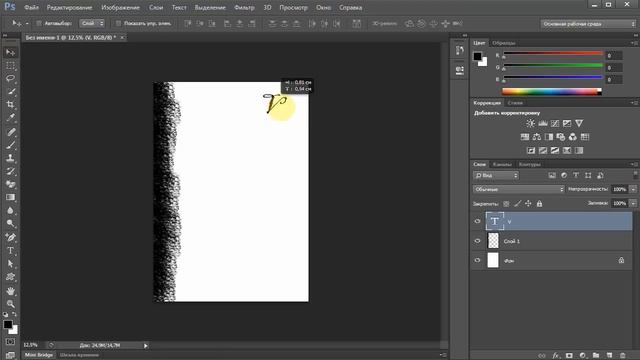Switch to the Стили tab

point(515,103)
